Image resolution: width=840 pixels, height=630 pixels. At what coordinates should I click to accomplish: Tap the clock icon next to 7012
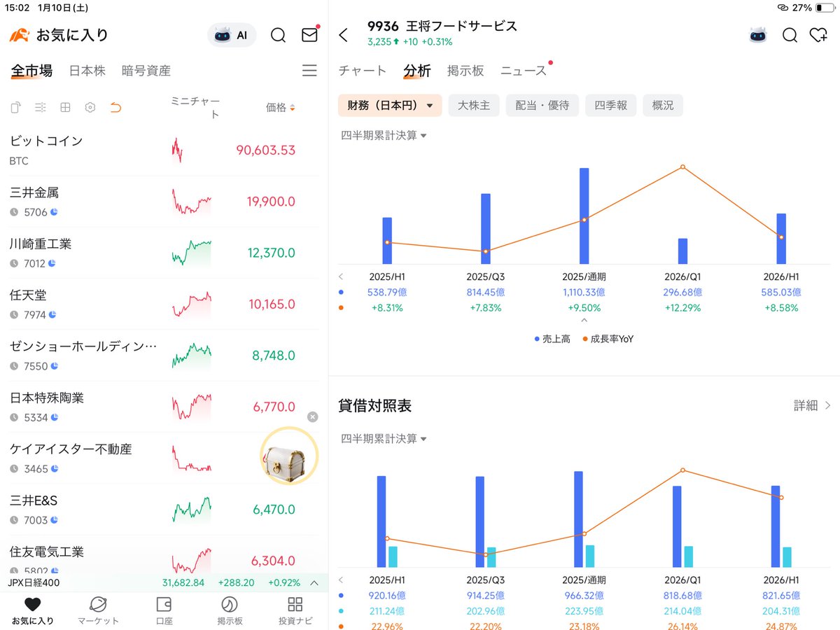pos(14,264)
